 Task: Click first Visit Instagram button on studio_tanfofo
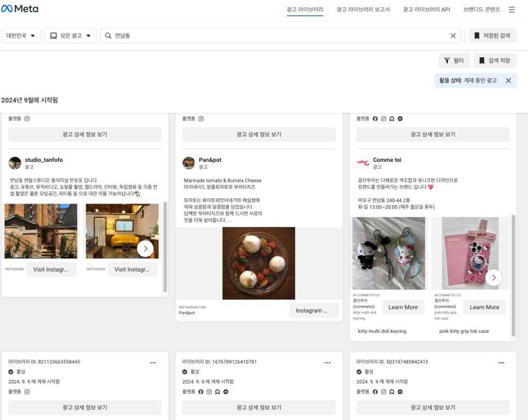tap(51, 269)
